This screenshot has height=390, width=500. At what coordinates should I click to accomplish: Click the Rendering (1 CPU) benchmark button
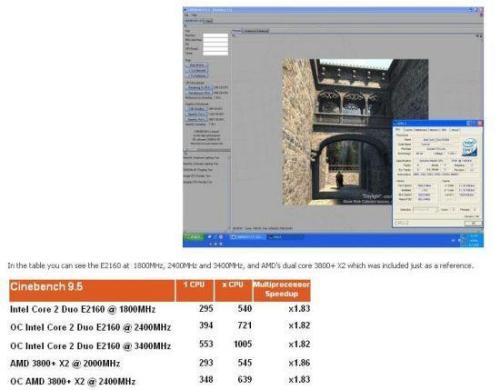coord(199,87)
